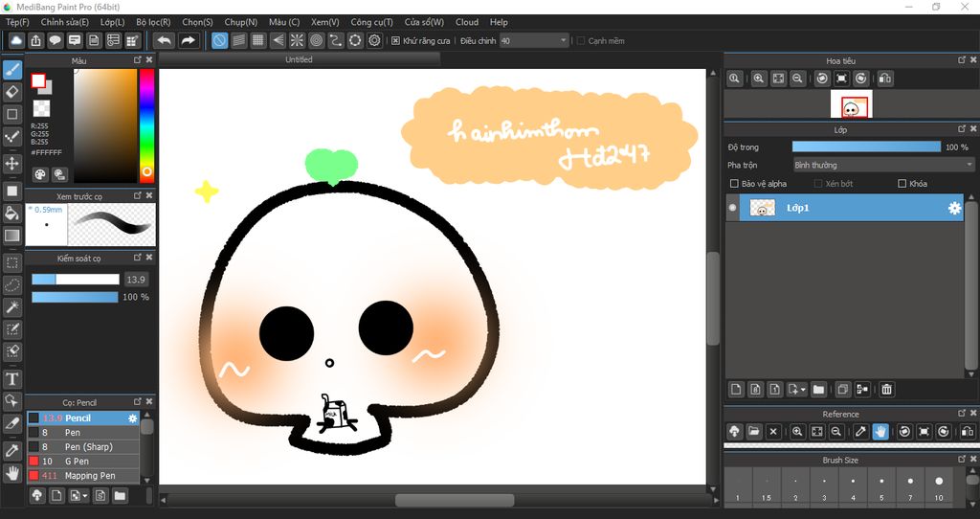Duplicate layer icon in layer panel

pyautogui.click(x=842, y=390)
